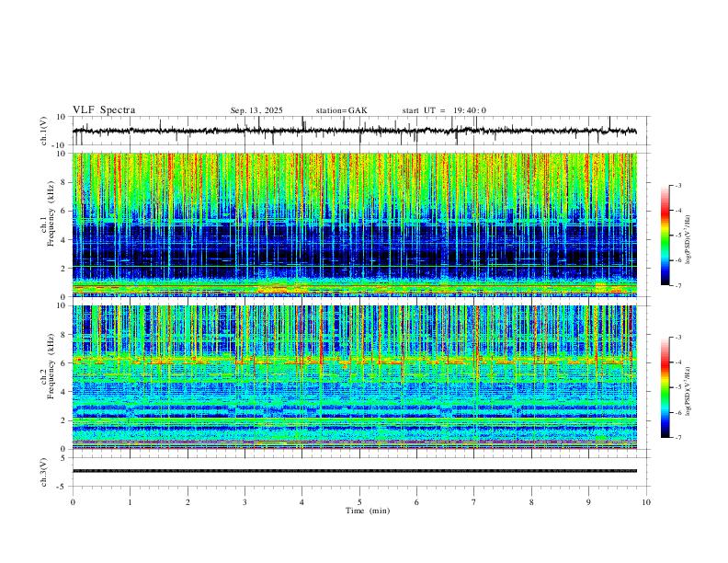Image resolution: width=728 pixels, height=563 pixels.
Task: Click the "8" kHz tick on ch.1 spectrogram
Action: point(63,182)
